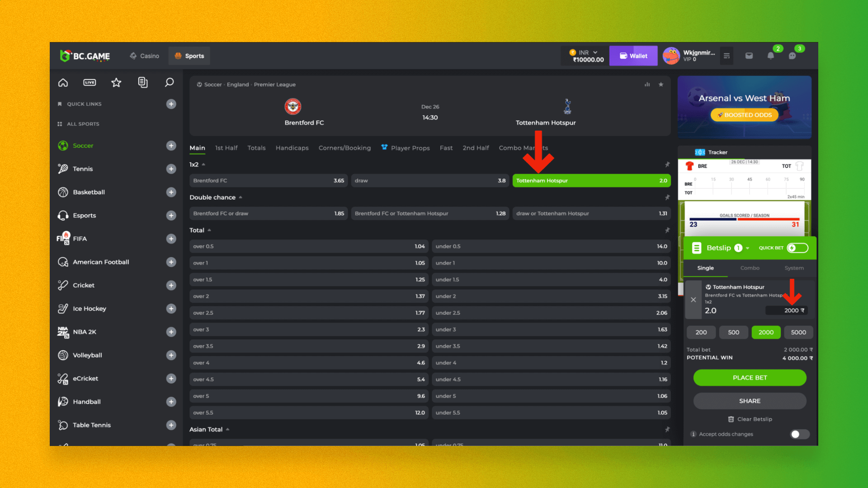Click the search magnifier icon in sidebar
The image size is (868, 488).
tap(169, 82)
